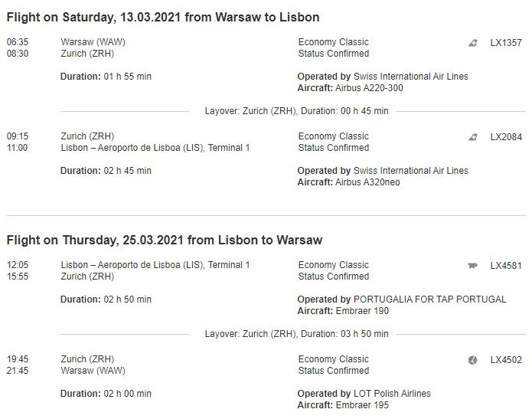This screenshot has height=419, width=532.
Task: Select flight number LX1357
Action: click(506, 43)
